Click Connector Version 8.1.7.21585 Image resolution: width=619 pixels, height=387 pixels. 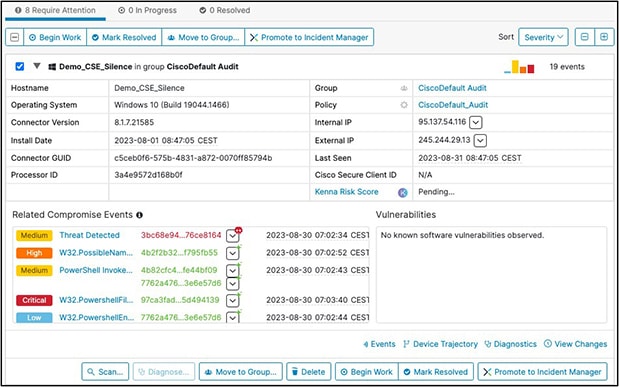(x=134, y=122)
